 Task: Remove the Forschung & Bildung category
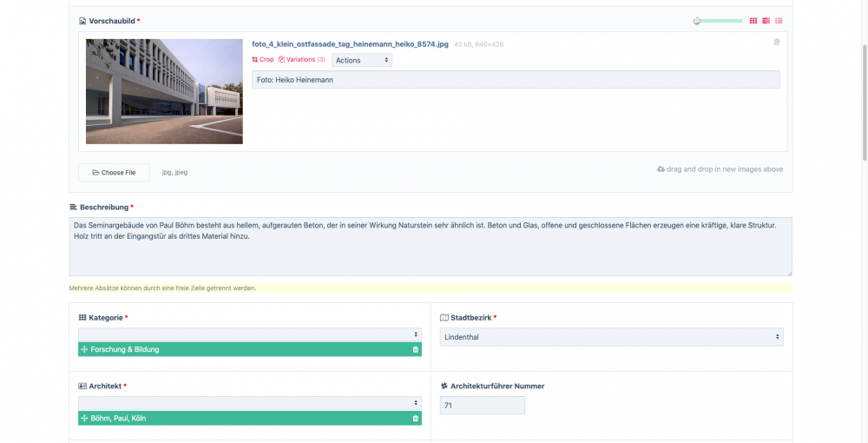[415, 349]
